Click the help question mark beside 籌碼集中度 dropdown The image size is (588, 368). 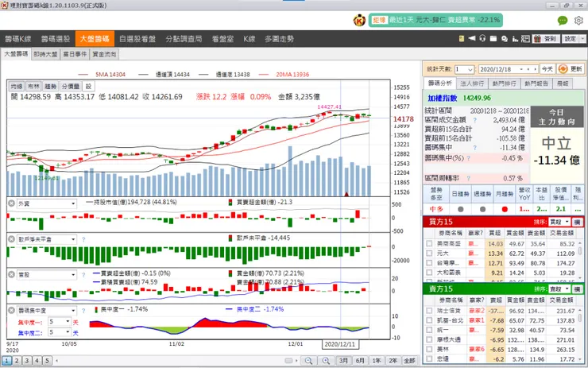click(x=83, y=311)
